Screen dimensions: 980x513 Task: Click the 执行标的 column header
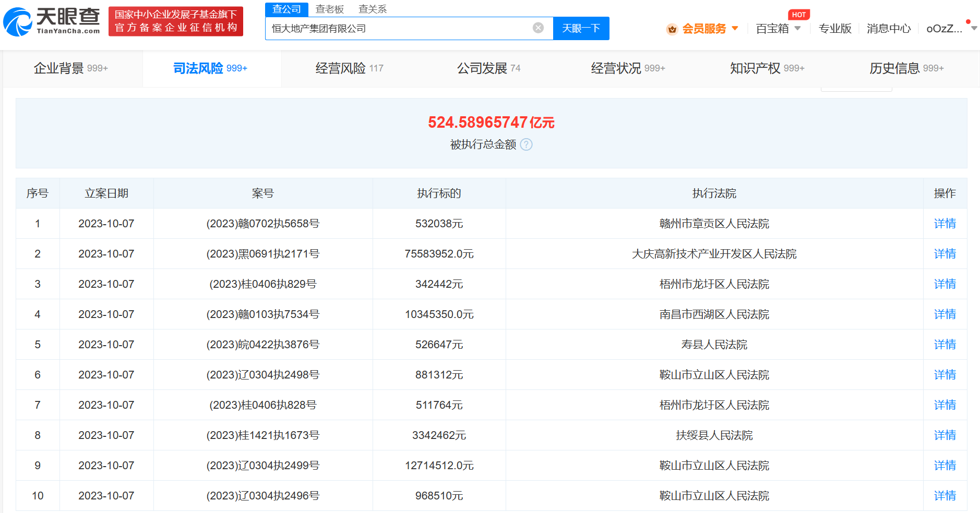439,193
